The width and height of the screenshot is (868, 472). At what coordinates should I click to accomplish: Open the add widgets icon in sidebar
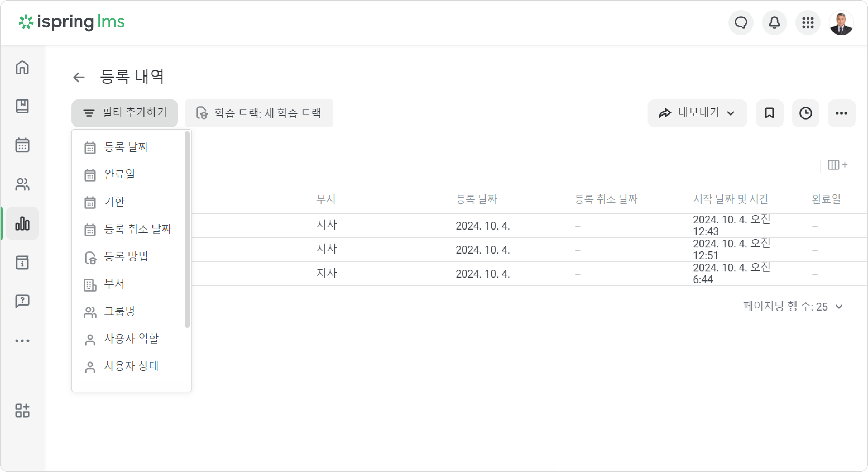pos(22,411)
